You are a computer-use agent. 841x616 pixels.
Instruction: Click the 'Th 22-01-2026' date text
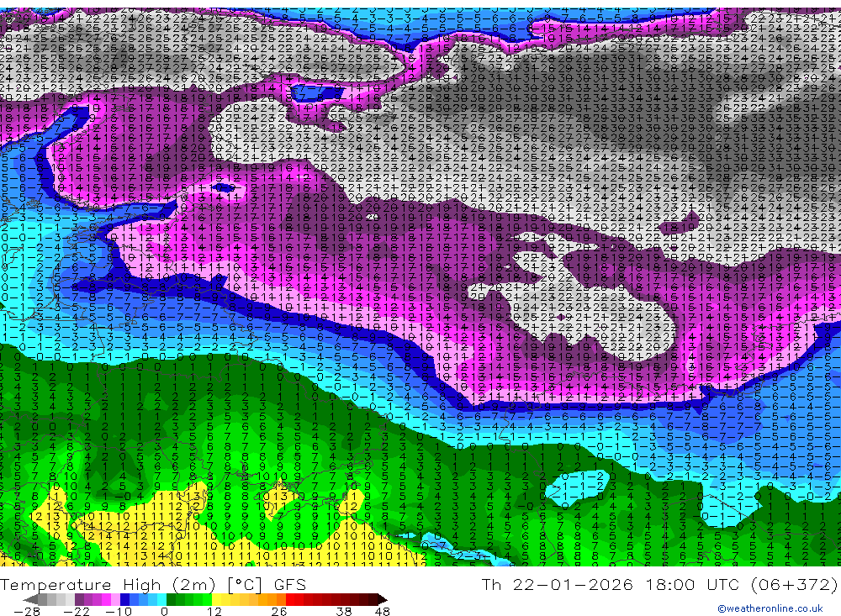[558, 585]
